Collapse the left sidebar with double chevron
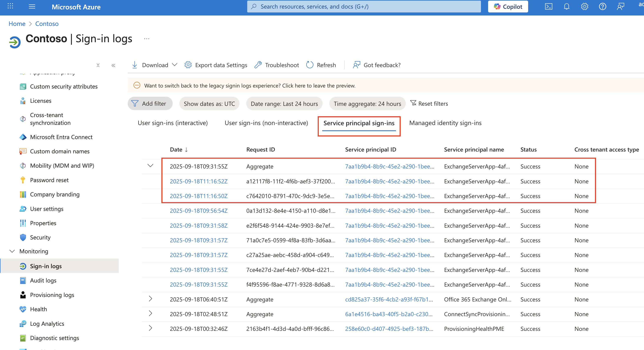Image resolution: width=644 pixels, height=350 pixels. tap(113, 65)
